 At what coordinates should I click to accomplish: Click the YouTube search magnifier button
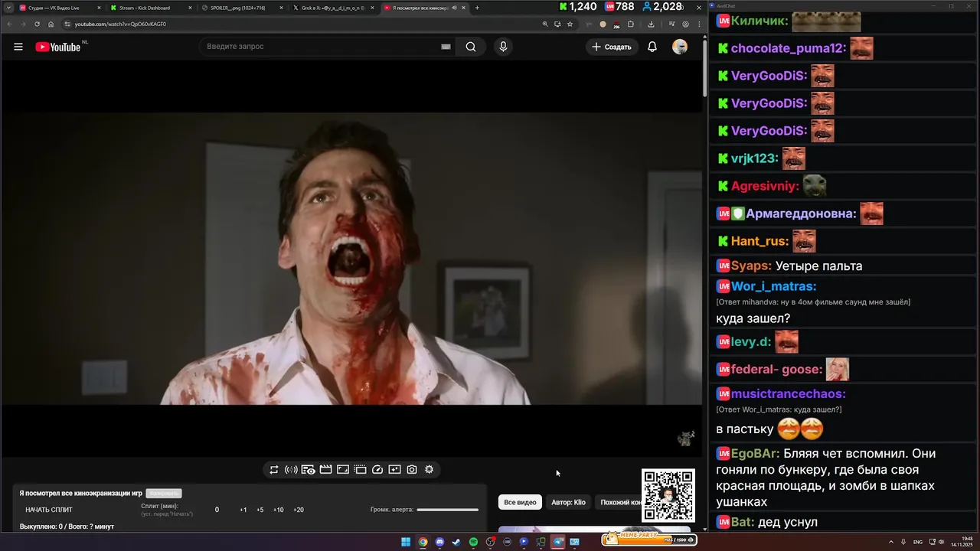coord(471,47)
